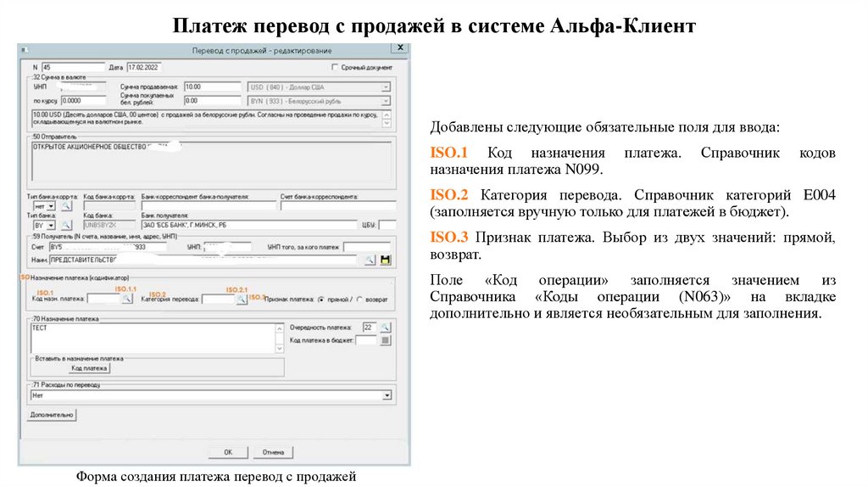The height and width of the screenshot is (487, 868).
Task: Open recipient search magnifier icon
Action: (370, 260)
